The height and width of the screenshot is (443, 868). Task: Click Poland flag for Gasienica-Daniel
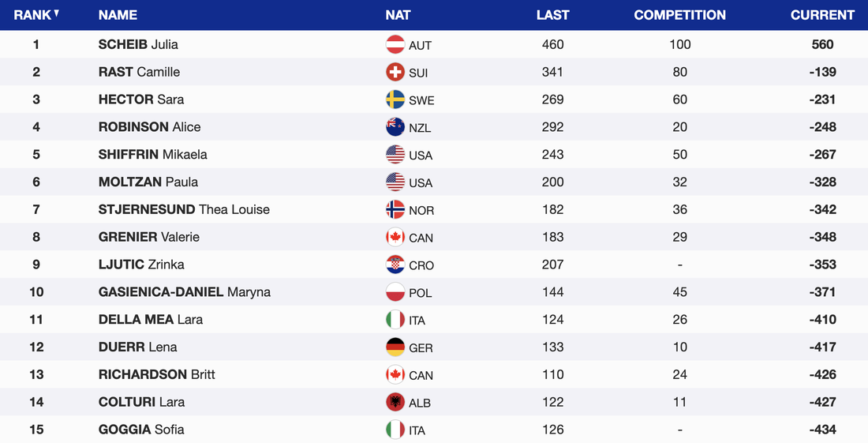[395, 292]
